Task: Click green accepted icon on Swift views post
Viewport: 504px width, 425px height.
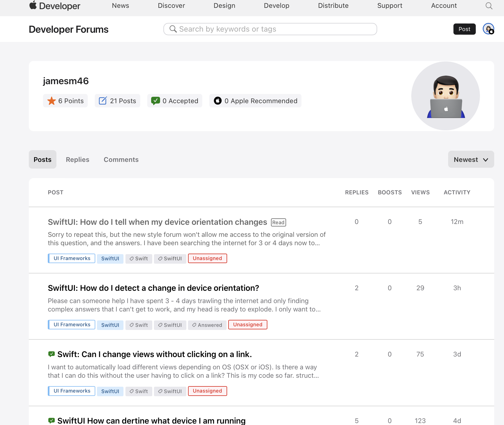Action: coord(51,354)
